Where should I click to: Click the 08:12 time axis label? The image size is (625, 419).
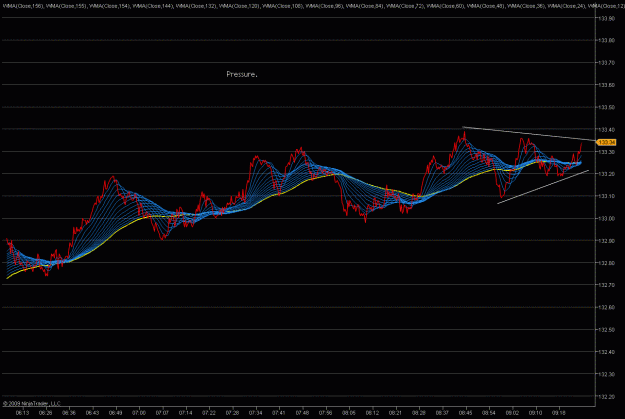pos(372,413)
